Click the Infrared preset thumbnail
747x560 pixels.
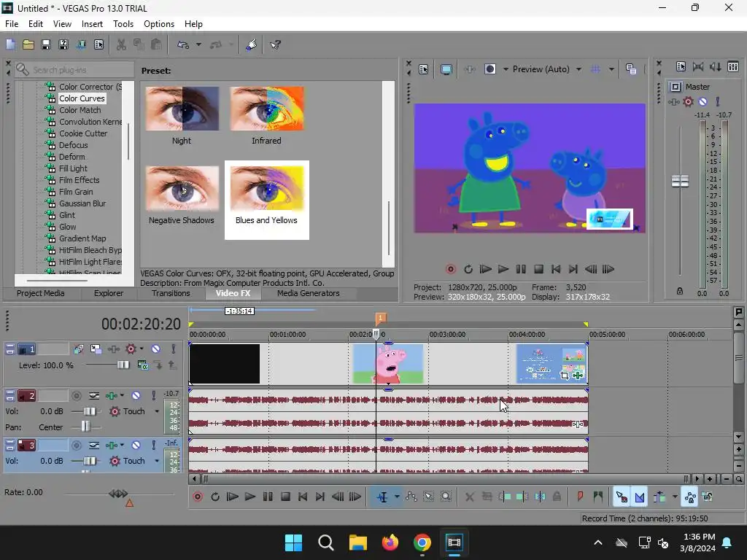267,109
